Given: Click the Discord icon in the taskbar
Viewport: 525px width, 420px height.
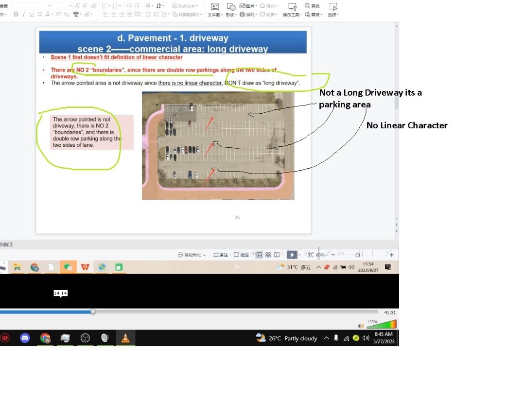Looking at the screenshot, I should click(25, 338).
